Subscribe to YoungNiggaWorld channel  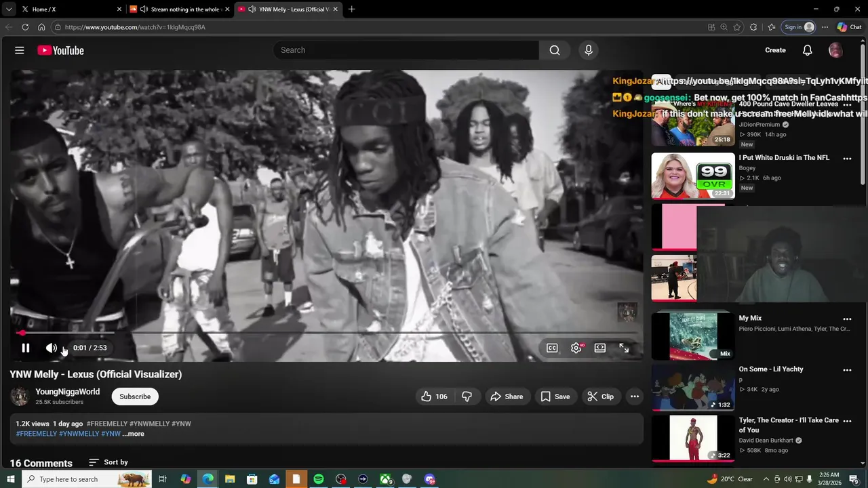(x=135, y=396)
